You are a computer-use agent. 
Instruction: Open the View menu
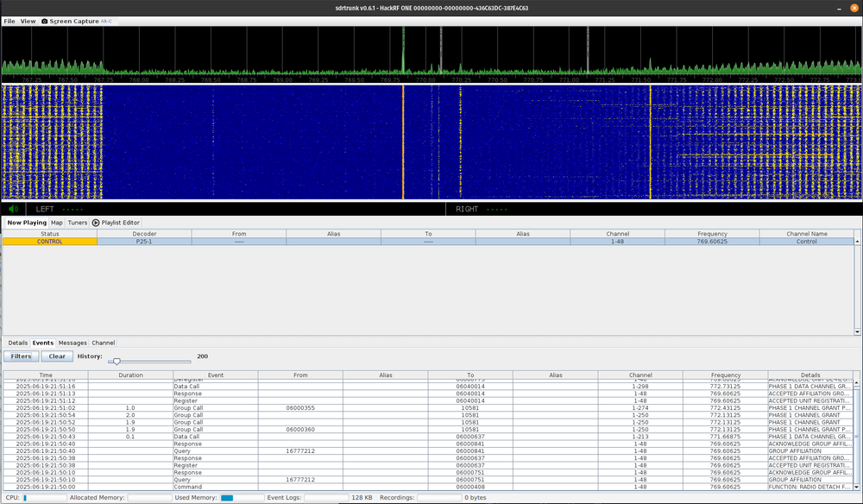pyautogui.click(x=28, y=21)
